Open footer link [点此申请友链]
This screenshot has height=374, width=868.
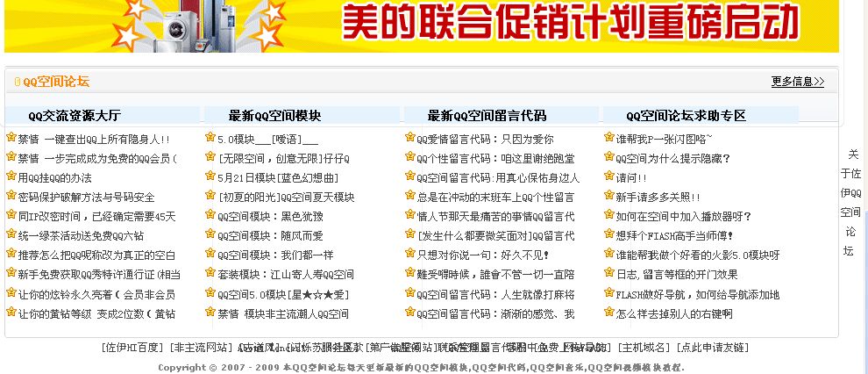click(x=713, y=348)
